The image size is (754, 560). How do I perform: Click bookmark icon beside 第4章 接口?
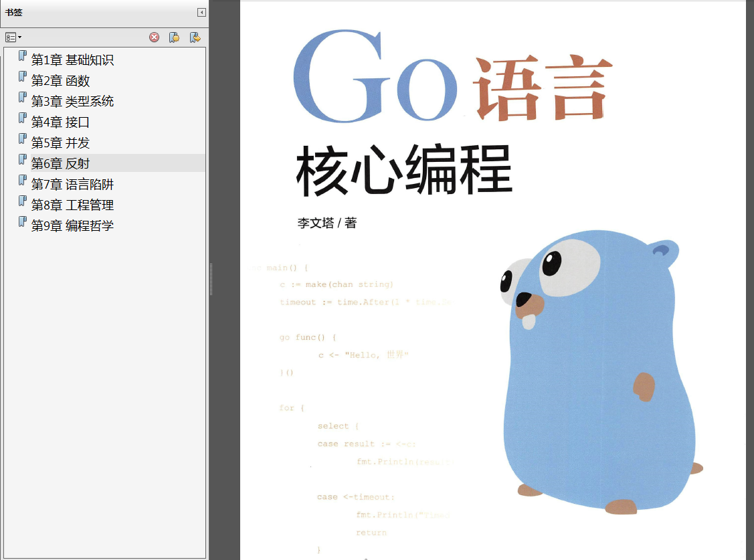tap(22, 118)
